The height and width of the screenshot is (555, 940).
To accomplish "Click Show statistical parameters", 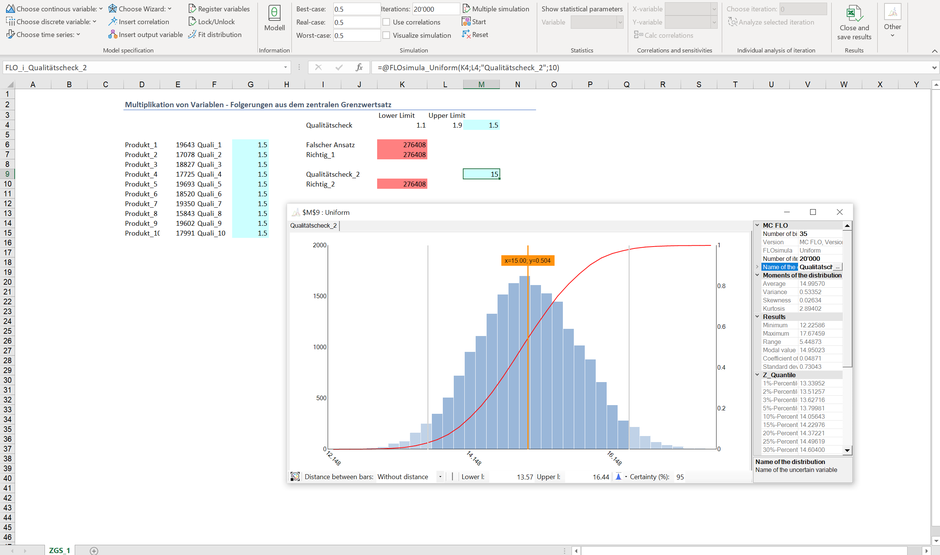I will pyautogui.click(x=582, y=9).
